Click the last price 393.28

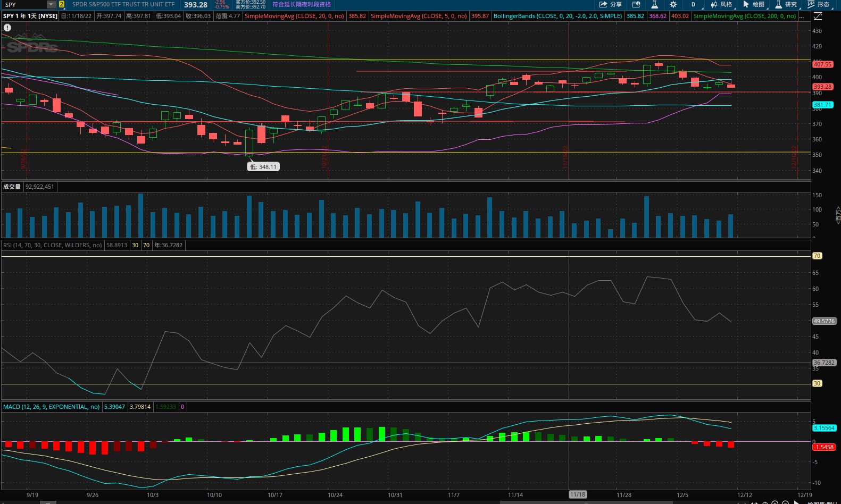coord(196,4)
